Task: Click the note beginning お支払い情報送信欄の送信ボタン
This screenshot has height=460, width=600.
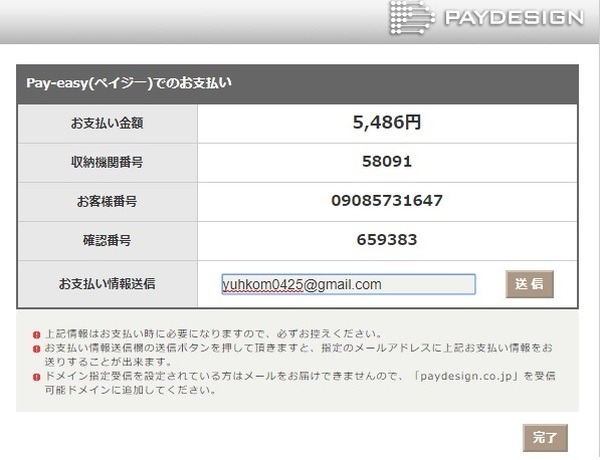Action: point(299,355)
